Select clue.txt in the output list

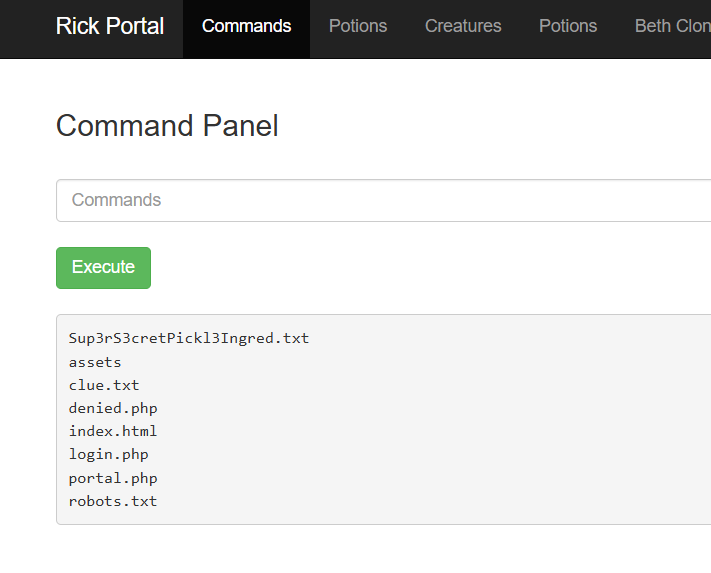click(x=104, y=385)
